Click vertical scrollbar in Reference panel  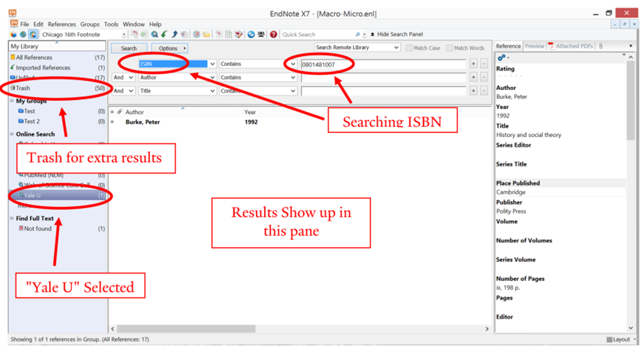(630, 101)
